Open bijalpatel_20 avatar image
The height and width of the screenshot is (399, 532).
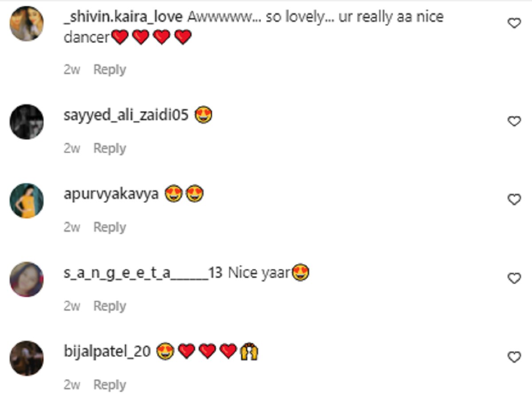[x=27, y=358]
